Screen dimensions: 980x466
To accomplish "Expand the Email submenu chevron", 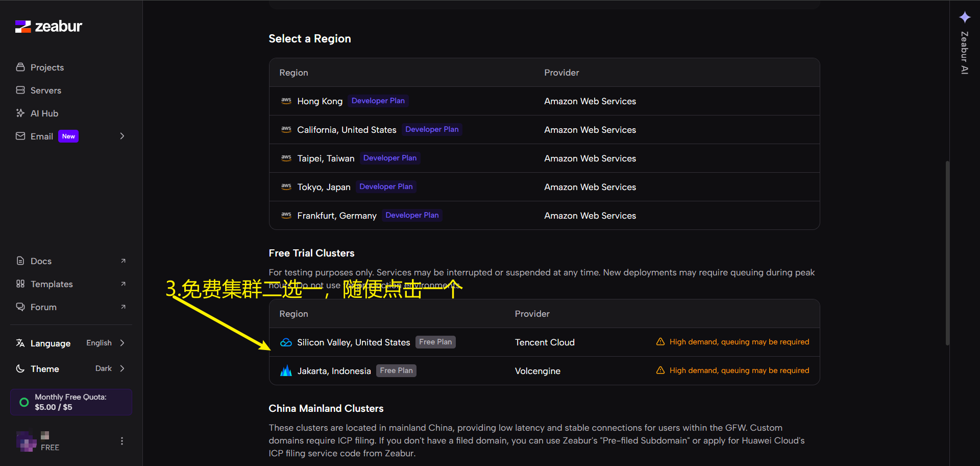I will click(122, 136).
